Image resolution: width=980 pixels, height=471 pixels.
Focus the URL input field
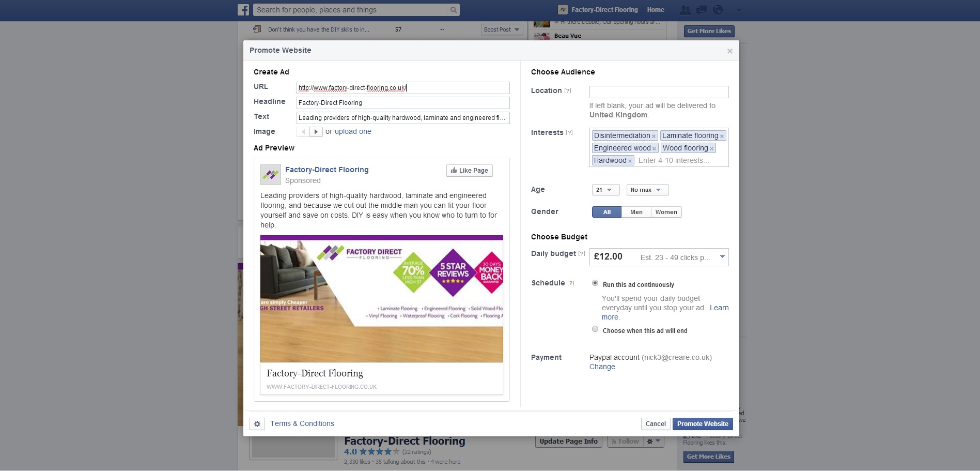coord(403,88)
